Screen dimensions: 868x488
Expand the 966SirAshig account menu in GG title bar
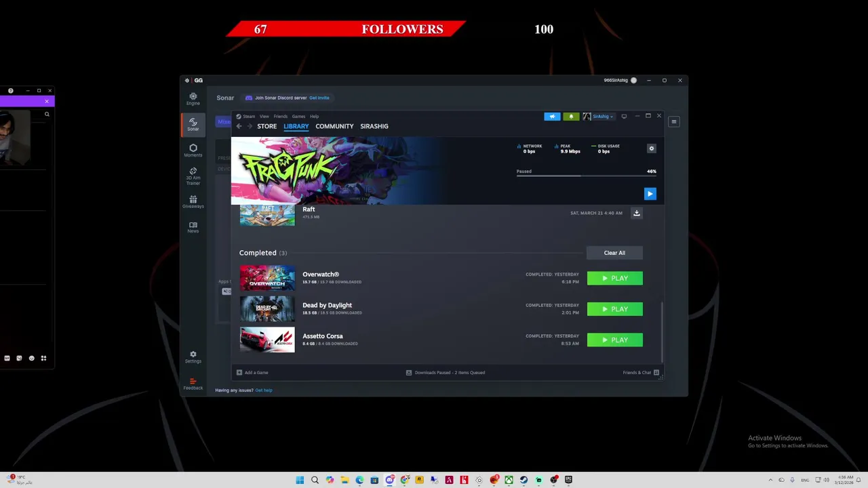620,80
